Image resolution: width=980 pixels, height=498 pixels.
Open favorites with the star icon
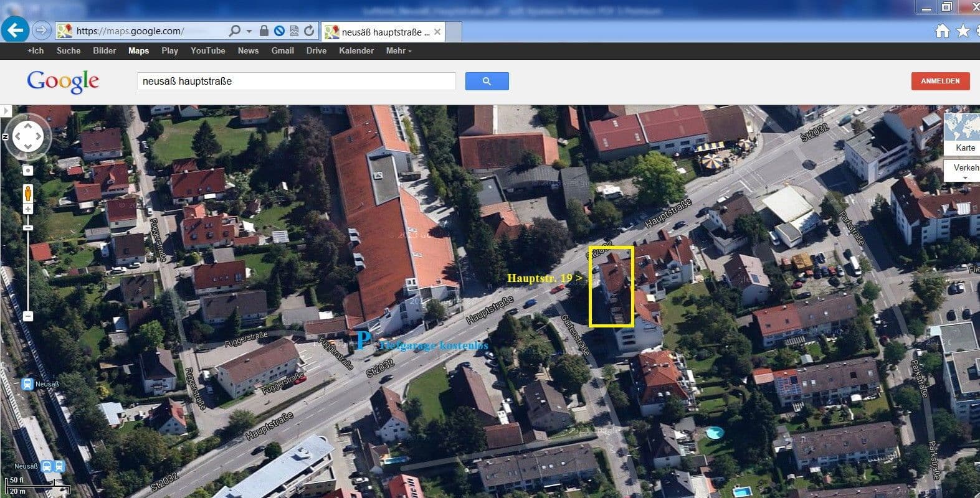tap(963, 31)
